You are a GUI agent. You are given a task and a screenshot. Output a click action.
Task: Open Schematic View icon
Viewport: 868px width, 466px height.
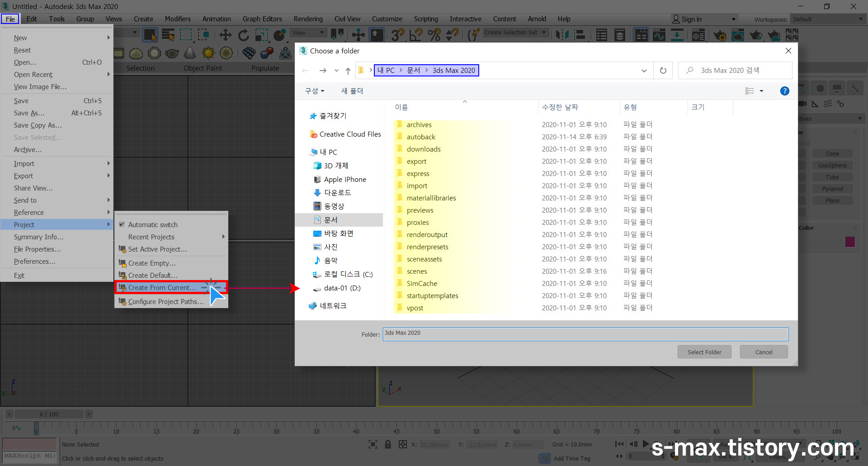click(677, 35)
